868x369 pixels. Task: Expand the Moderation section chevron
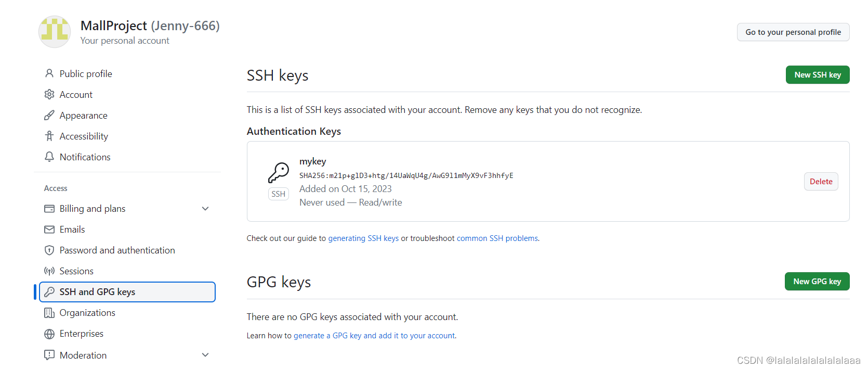click(205, 355)
